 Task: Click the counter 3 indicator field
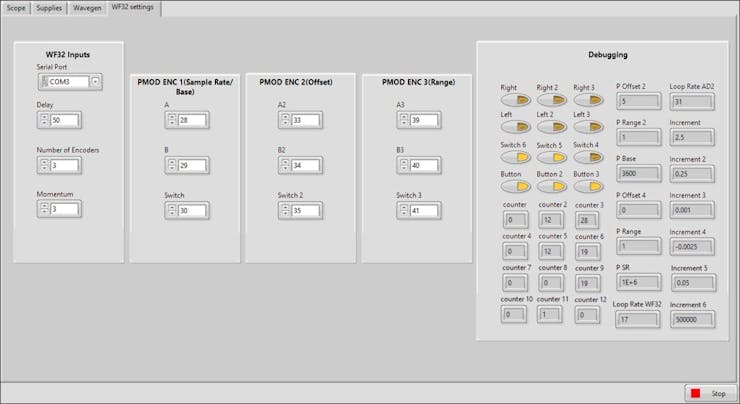588,220
